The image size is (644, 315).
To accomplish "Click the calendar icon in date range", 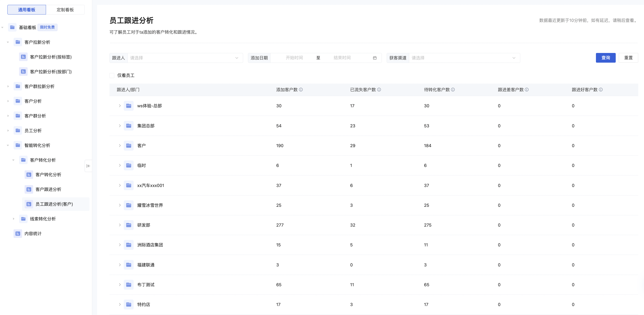I will click(374, 58).
